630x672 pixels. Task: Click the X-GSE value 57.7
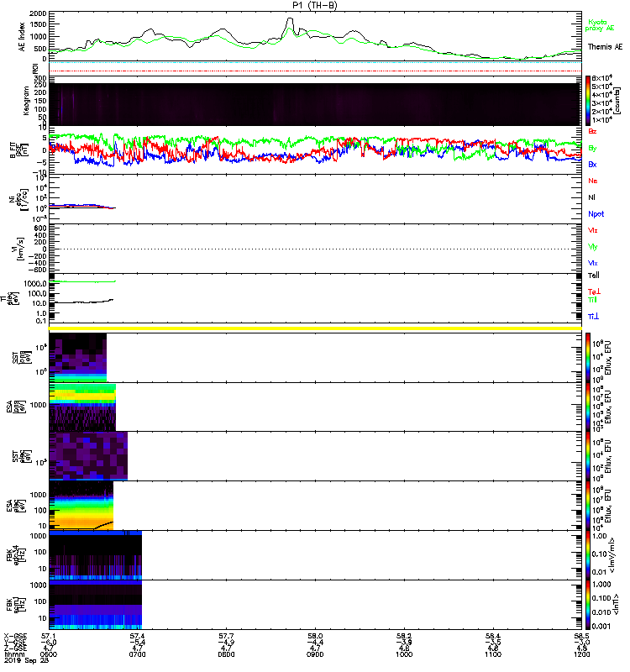coord(226,637)
